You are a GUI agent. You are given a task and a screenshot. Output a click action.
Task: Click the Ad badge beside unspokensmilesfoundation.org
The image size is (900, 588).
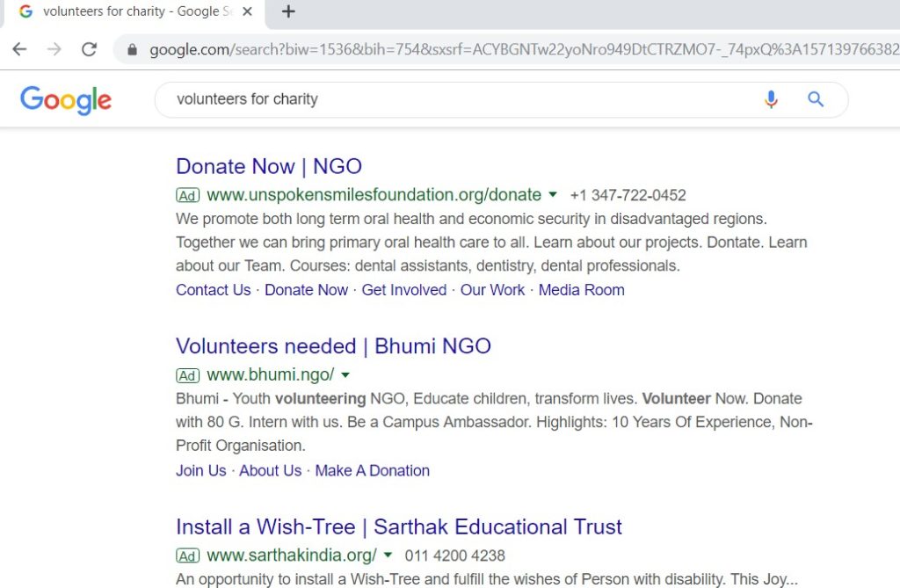pos(187,195)
